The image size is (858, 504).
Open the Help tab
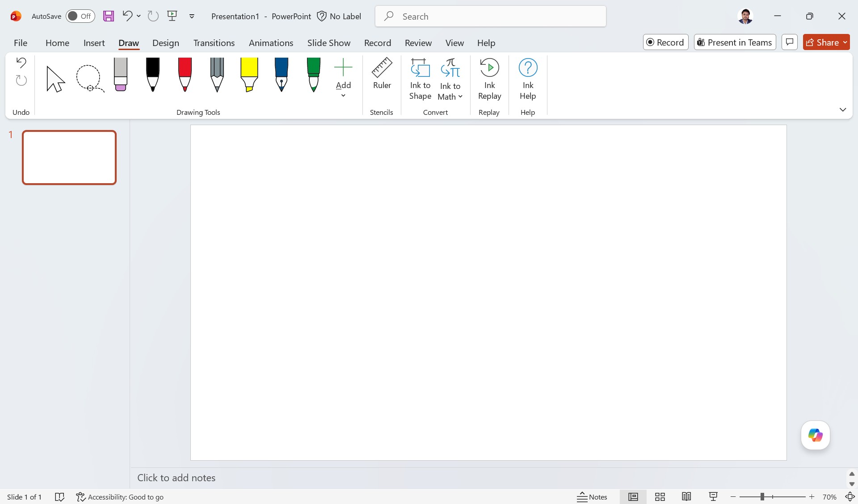click(486, 42)
